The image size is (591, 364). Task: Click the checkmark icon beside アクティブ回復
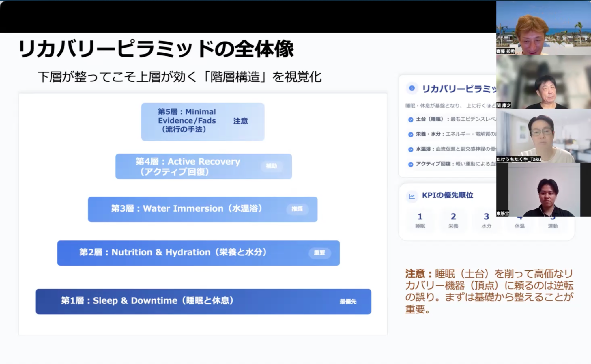[x=411, y=164]
